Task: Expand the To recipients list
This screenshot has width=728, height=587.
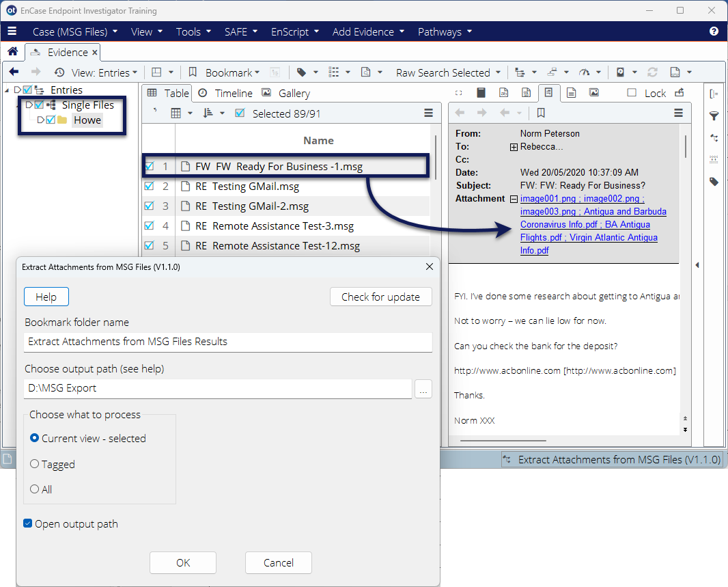Action: pyautogui.click(x=514, y=147)
